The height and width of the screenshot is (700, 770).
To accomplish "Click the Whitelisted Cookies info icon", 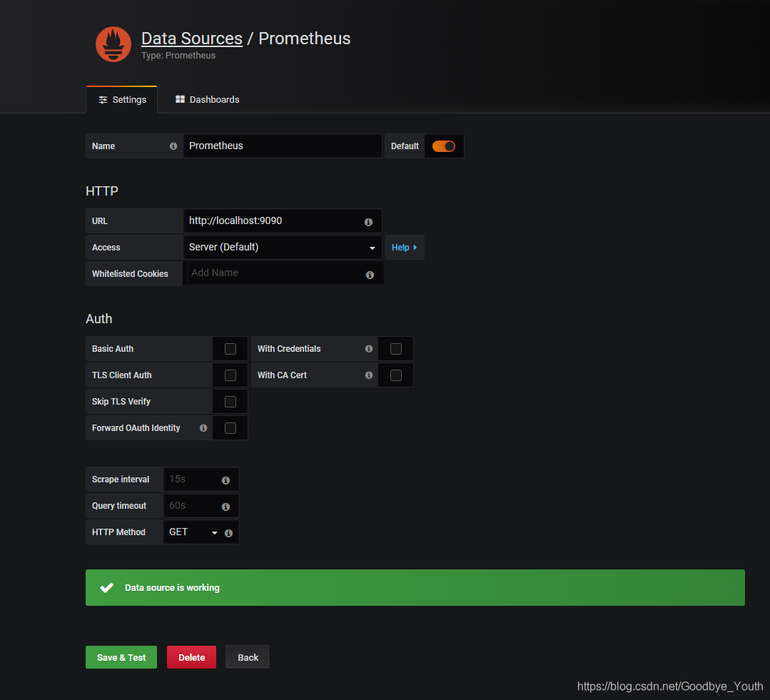I will point(370,275).
